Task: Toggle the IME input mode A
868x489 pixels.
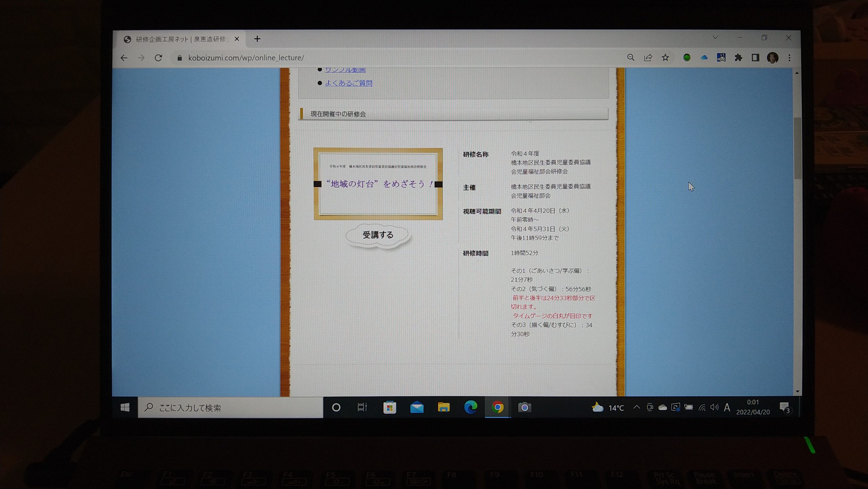Action: (727, 407)
